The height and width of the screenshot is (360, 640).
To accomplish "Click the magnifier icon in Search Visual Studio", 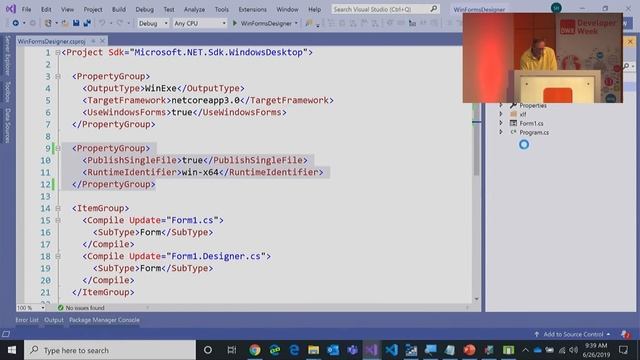I will pos(433,9).
